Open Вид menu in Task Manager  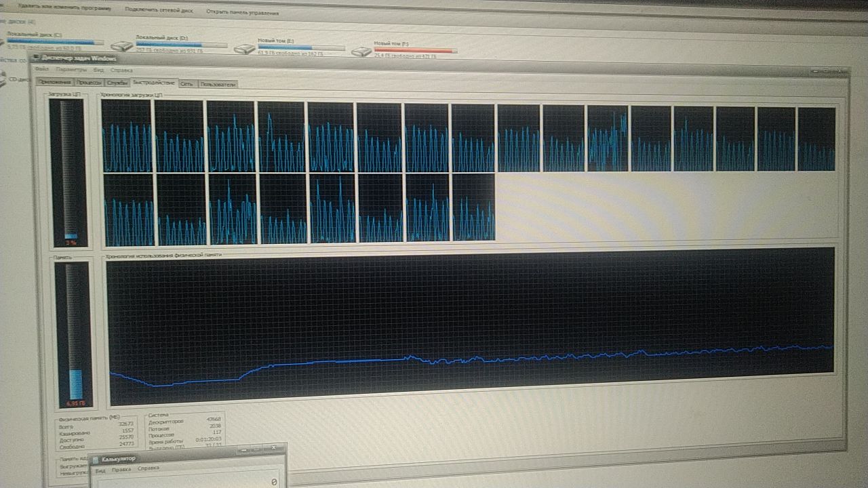point(99,70)
